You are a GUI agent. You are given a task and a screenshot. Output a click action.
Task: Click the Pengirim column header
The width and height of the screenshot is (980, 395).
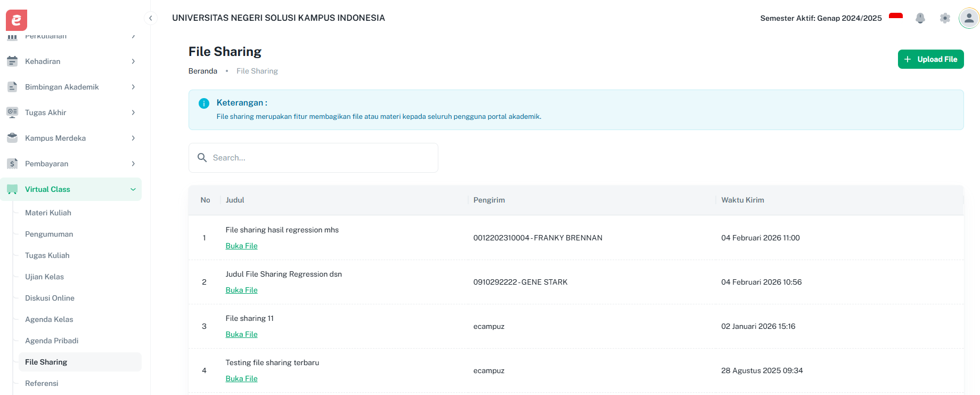(x=489, y=200)
